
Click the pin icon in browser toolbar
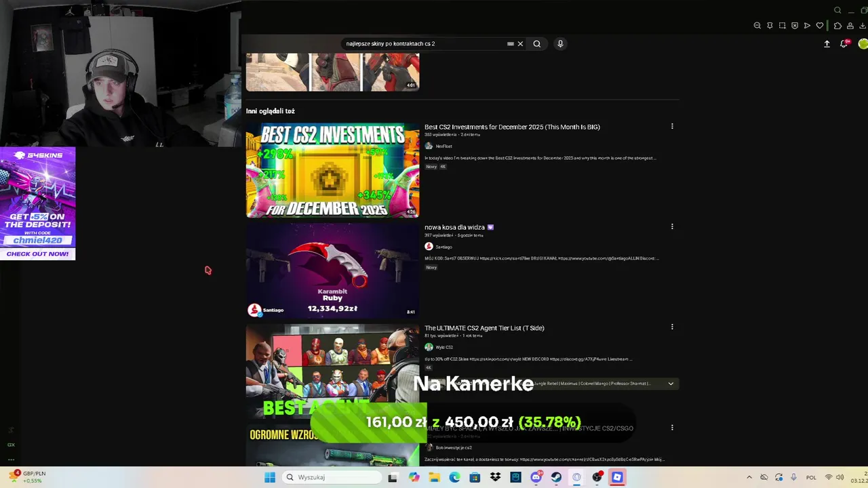point(770,26)
